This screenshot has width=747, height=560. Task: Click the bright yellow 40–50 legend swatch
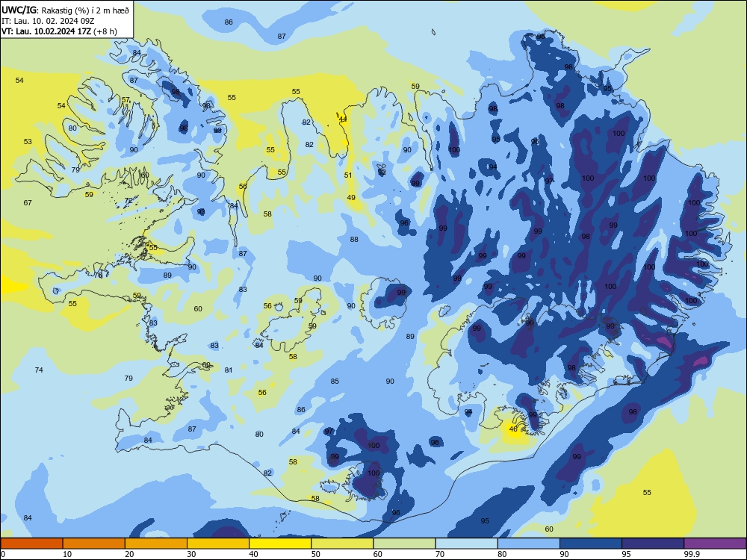coord(280,544)
